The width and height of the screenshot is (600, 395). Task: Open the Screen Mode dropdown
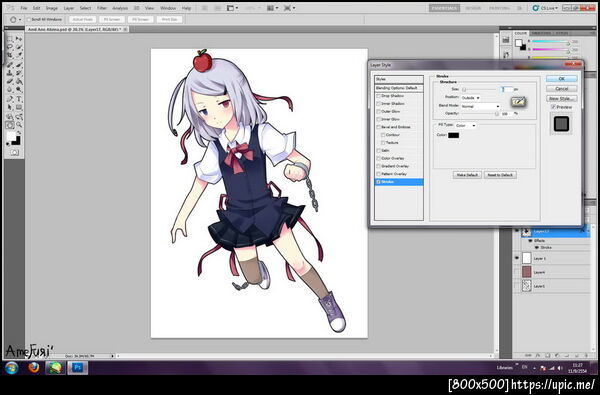coord(290,8)
